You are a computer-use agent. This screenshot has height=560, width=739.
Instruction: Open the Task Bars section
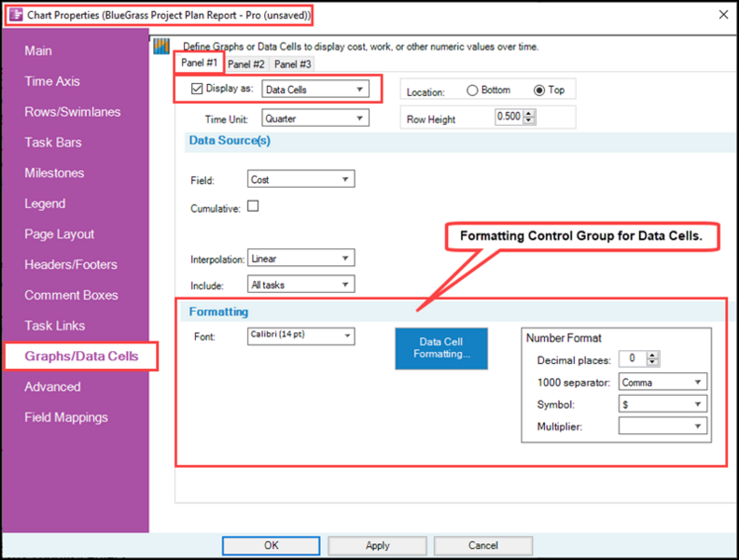click(53, 143)
